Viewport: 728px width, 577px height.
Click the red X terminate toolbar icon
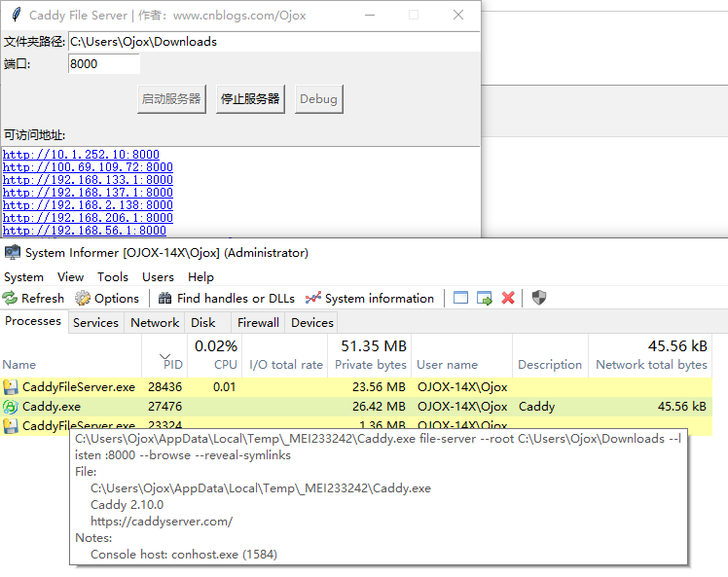tap(508, 298)
